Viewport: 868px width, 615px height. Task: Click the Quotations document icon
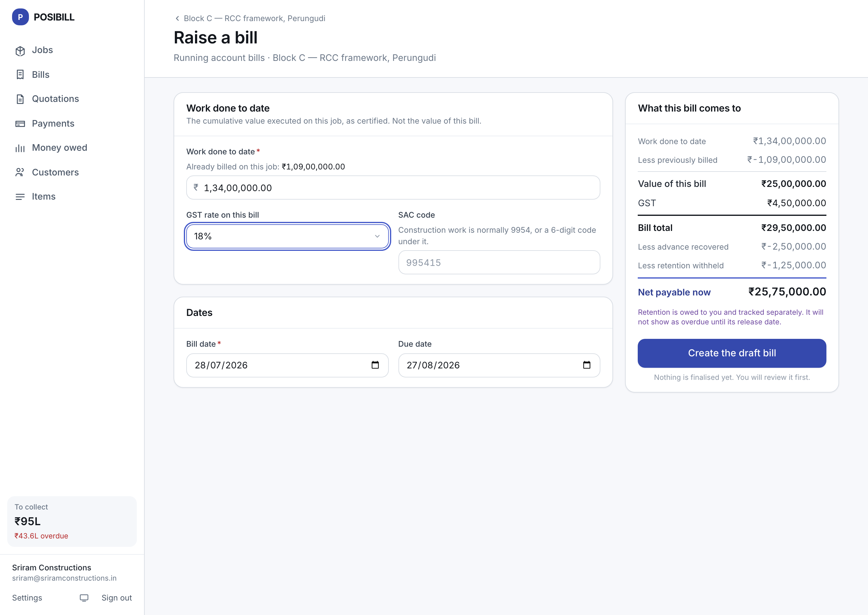click(20, 99)
